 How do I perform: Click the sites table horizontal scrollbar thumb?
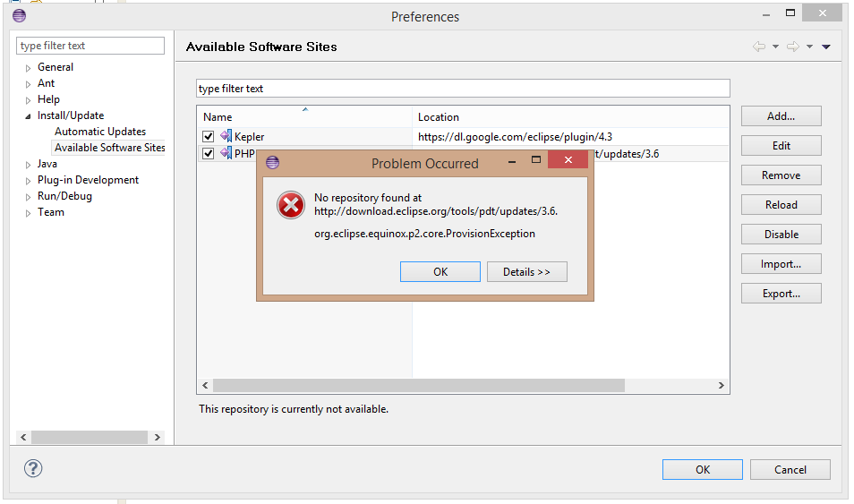coord(419,385)
